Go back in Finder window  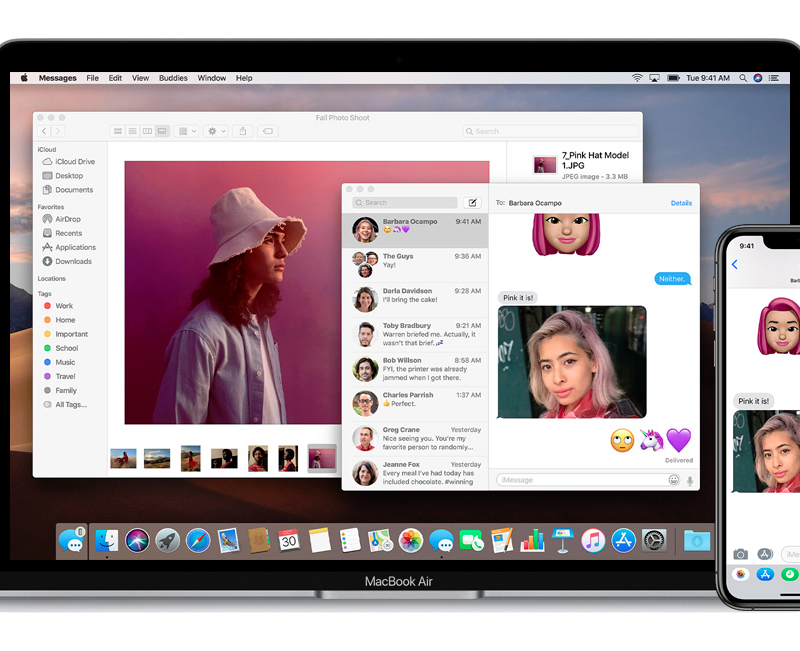(44, 131)
